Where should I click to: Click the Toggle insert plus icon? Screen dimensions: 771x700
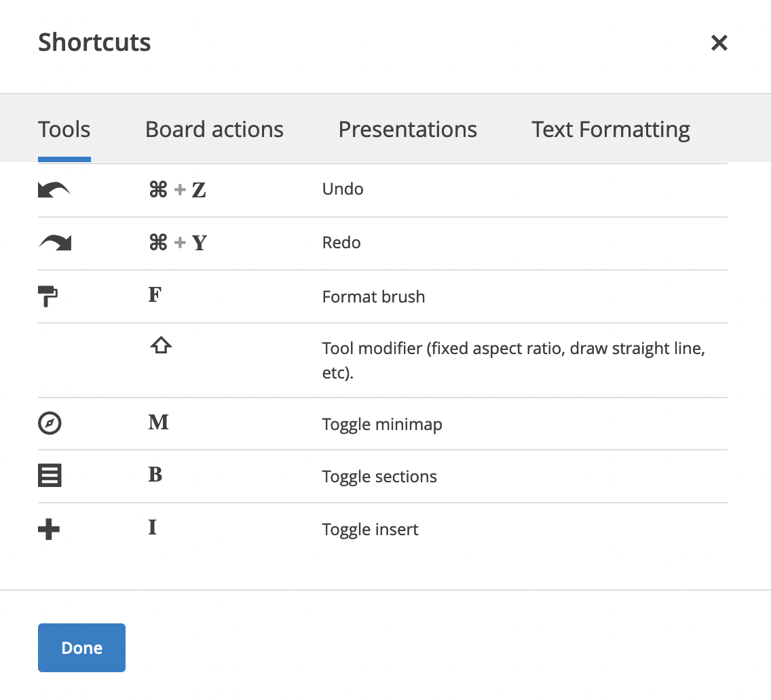point(49,530)
